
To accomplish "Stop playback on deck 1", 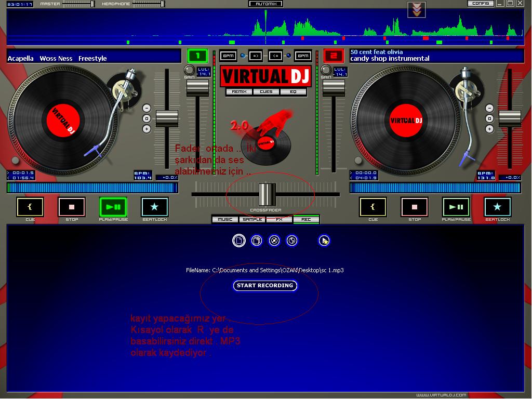I will click(x=72, y=207).
